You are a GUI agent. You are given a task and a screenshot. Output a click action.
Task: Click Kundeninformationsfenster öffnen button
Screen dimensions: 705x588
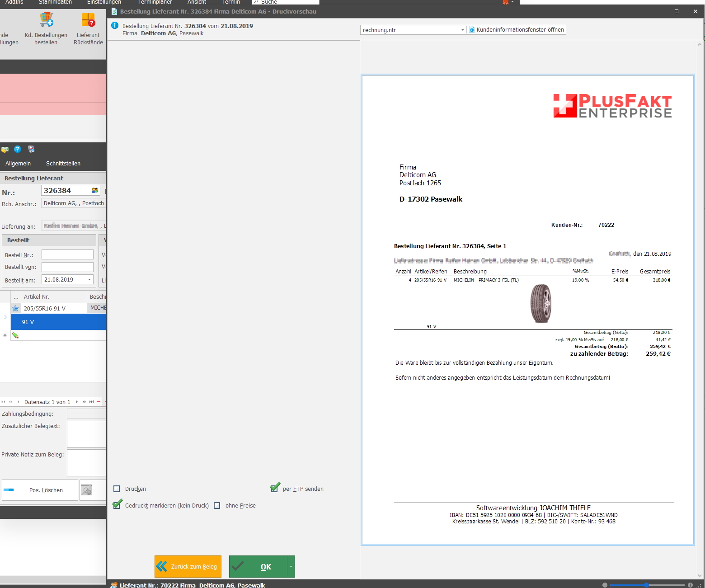(517, 30)
